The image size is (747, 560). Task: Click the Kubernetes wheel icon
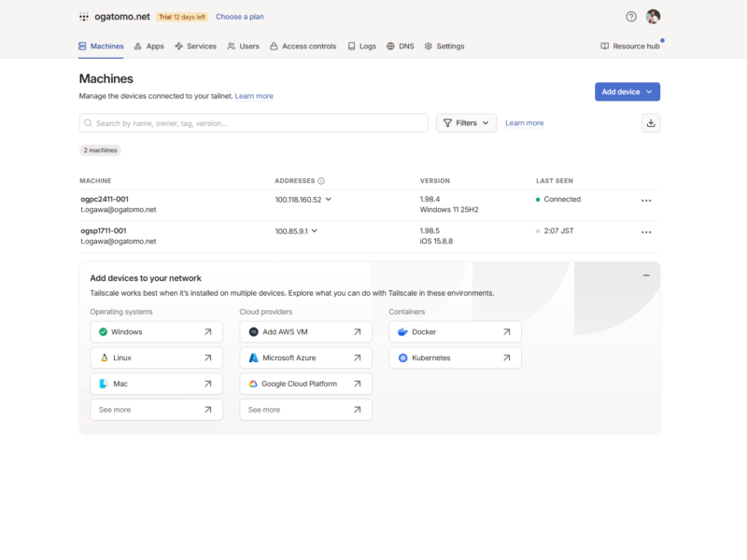click(x=403, y=357)
